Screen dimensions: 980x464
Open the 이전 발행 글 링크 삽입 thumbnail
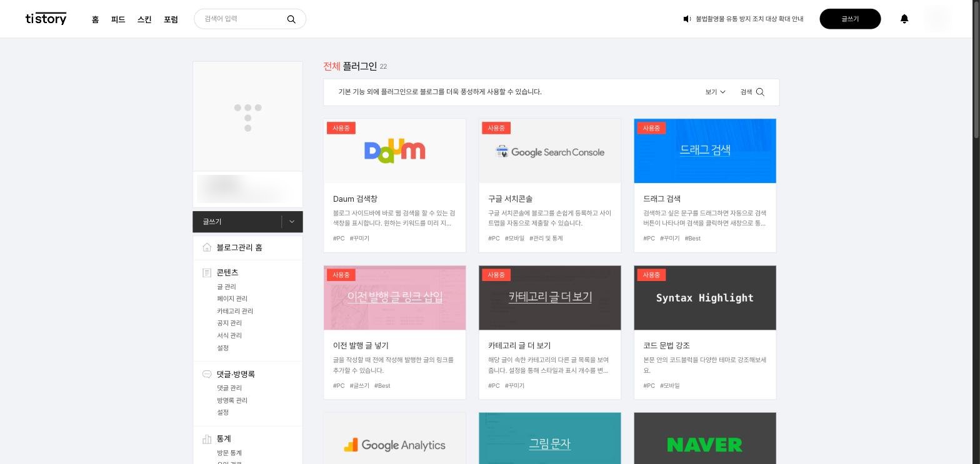tap(395, 298)
